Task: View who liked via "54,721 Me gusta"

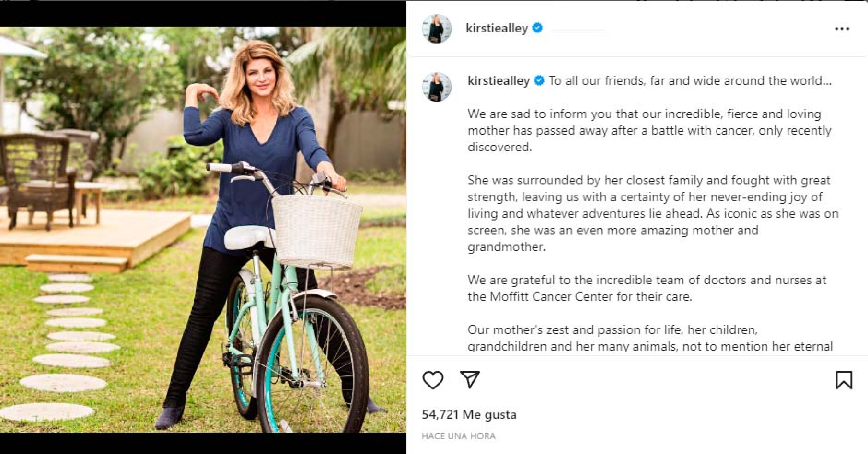Action: [469, 415]
